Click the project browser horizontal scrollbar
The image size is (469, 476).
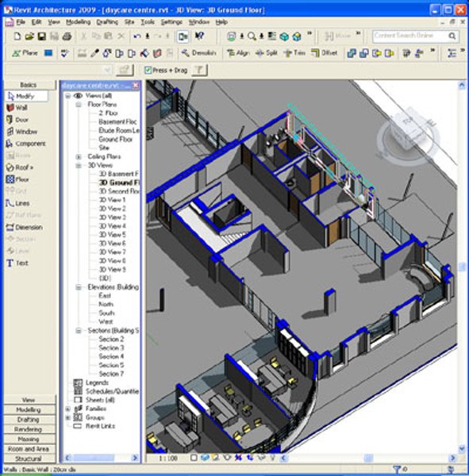click(101, 458)
